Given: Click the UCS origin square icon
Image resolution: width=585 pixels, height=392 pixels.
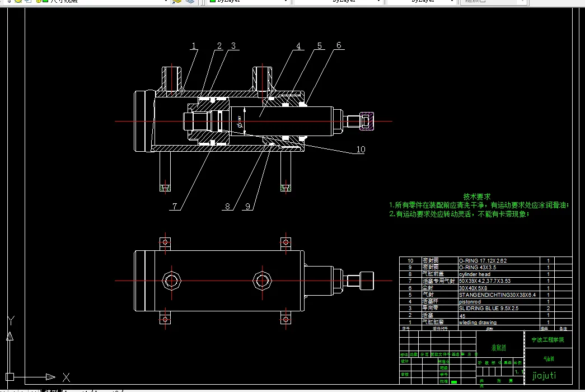Looking at the screenshot, I should click(x=10, y=377).
